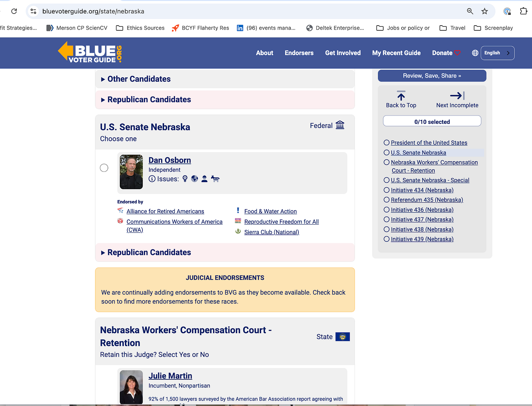Open site information icon in address bar

coord(34,11)
